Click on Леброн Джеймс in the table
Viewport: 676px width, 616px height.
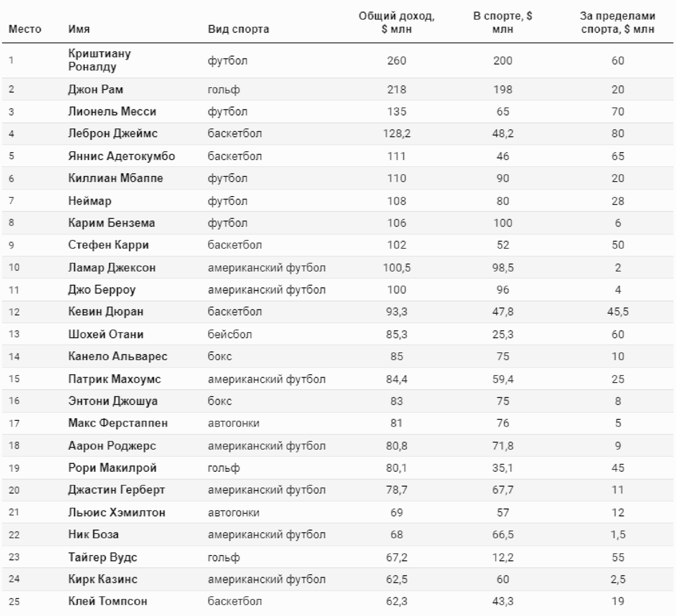click(113, 134)
